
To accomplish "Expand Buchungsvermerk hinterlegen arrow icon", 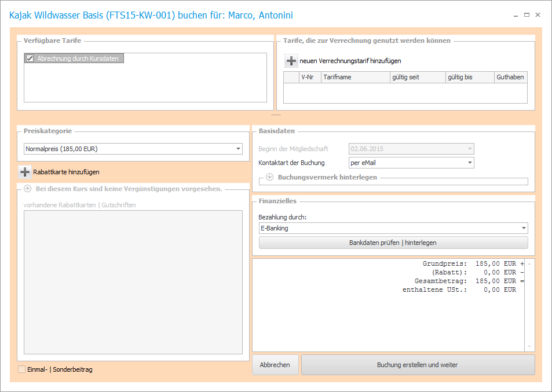I will tap(269, 177).
